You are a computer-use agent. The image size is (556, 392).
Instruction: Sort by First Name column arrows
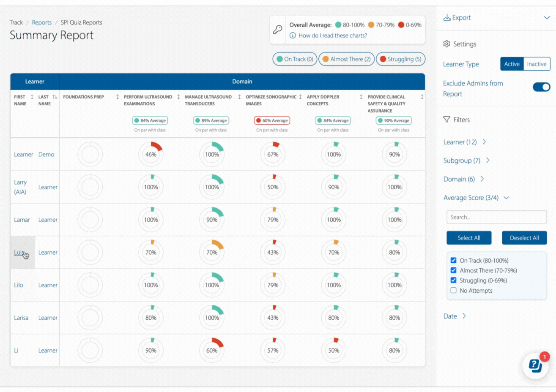point(32,97)
